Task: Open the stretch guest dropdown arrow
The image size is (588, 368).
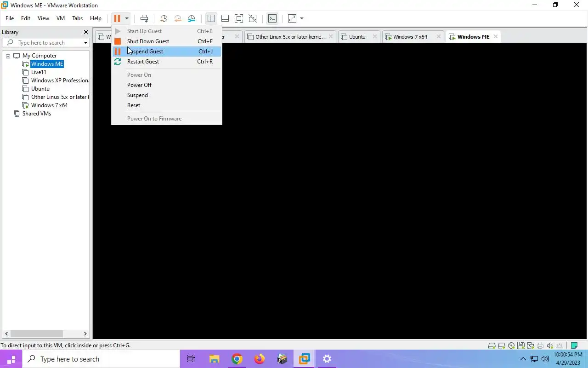Action: point(302,18)
